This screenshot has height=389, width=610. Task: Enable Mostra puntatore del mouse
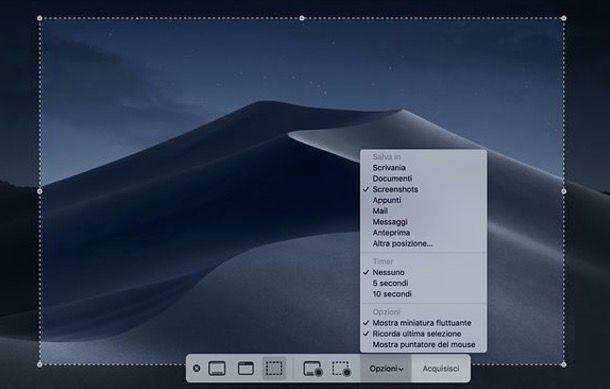423,345
